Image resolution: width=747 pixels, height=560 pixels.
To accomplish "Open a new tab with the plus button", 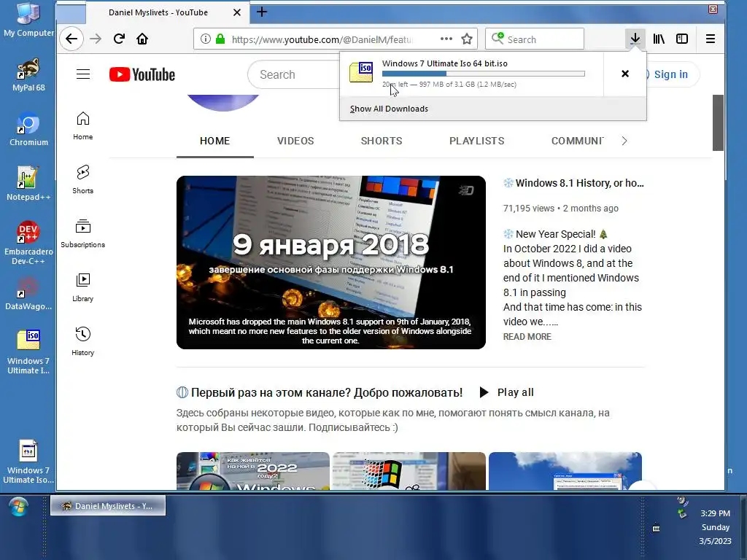I will tap(262, 12).
